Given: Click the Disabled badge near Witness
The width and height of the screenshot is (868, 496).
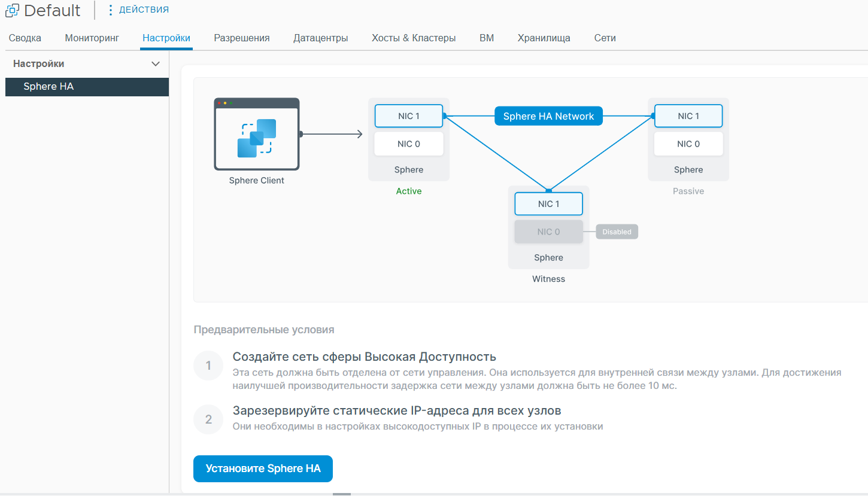Looking at the screenshot, I should pyautogui.click(x=617, y=232).
